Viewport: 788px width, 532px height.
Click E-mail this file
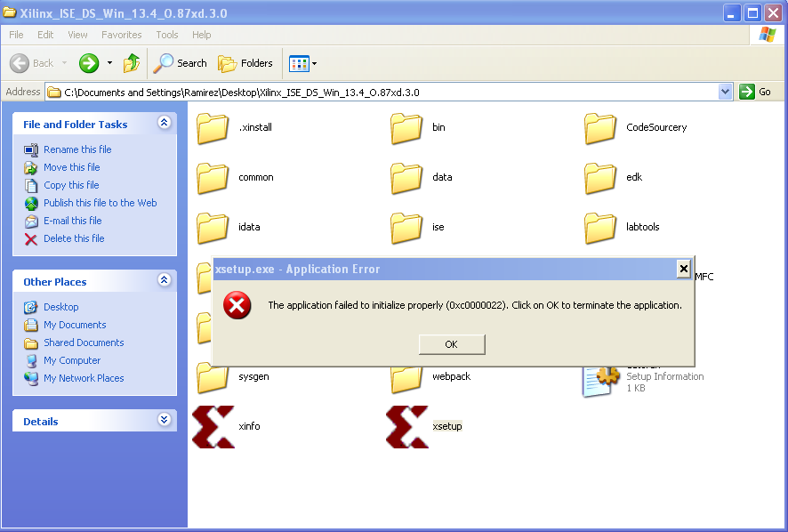tap(72, 221)
